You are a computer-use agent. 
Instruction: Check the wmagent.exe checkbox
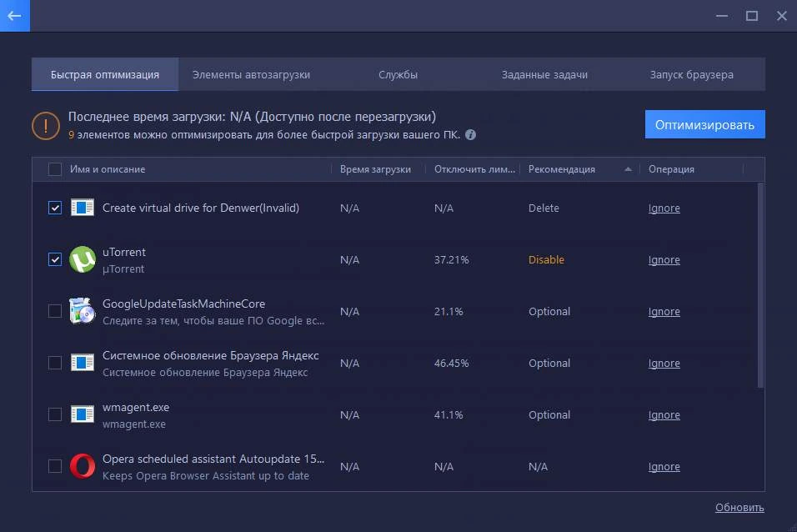[55, 414]
